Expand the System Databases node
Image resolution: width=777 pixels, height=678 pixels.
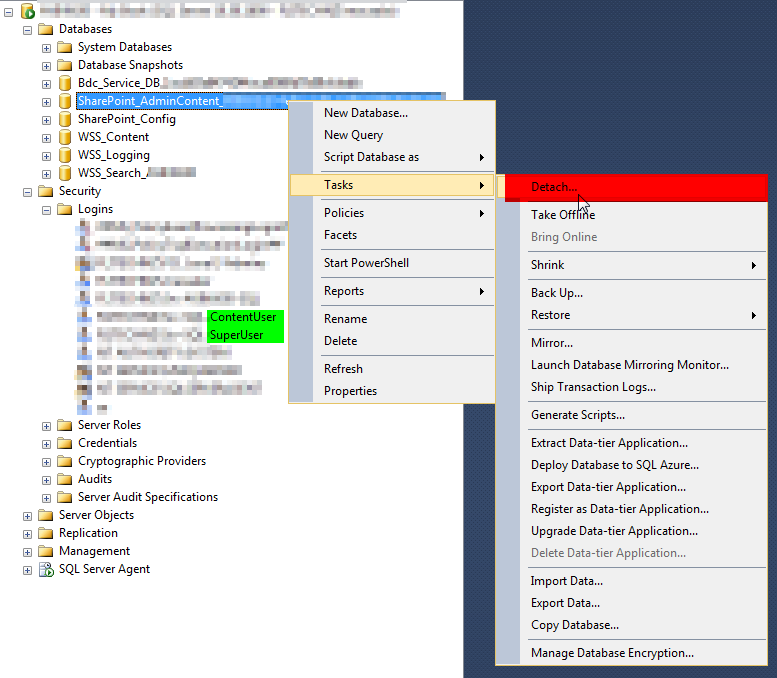tap(46, 48)
